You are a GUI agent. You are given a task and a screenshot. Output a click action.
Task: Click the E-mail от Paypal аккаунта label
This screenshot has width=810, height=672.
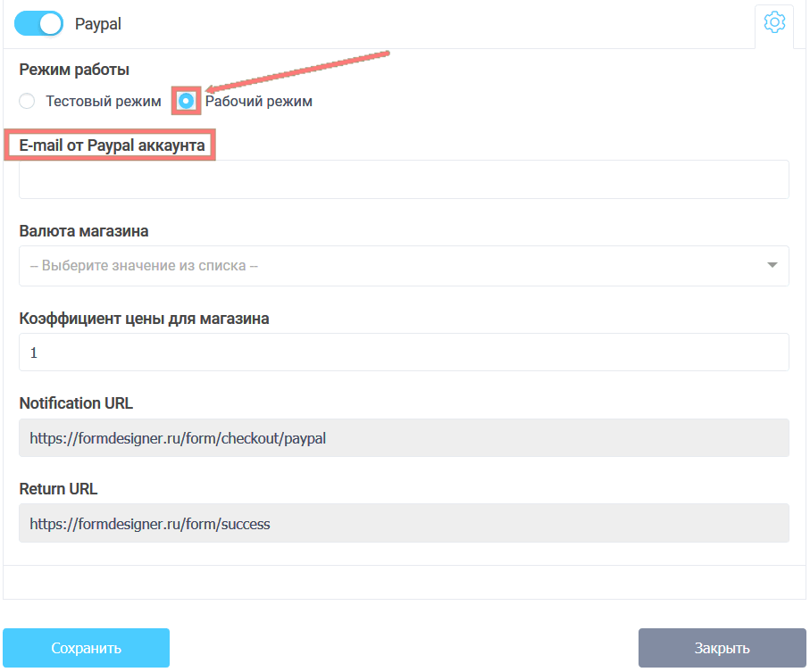pos(112,145)
